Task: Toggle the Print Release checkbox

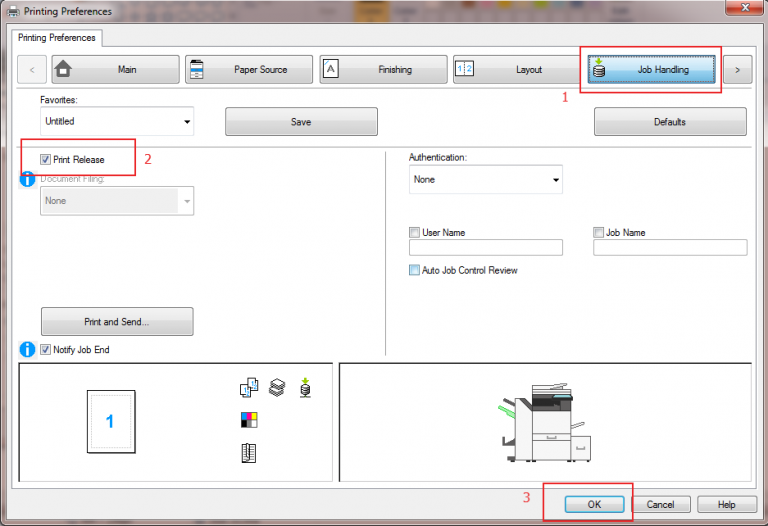Action: click(46, 160)
